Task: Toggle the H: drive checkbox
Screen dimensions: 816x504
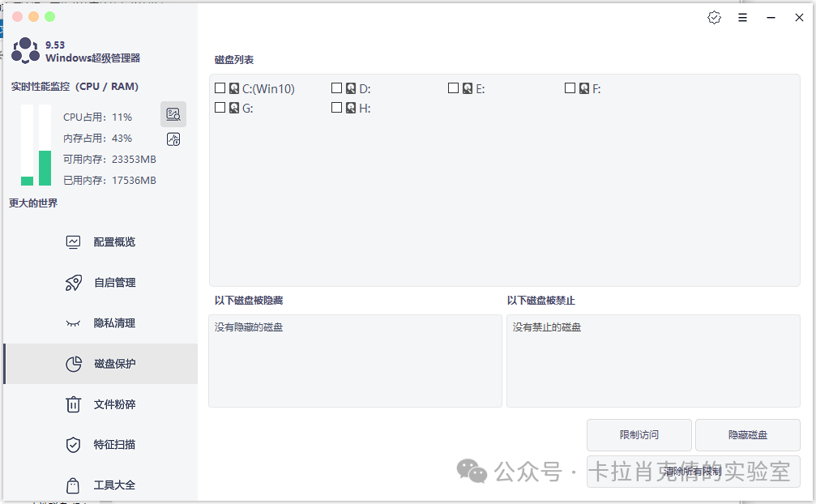Action: [336, 108]
